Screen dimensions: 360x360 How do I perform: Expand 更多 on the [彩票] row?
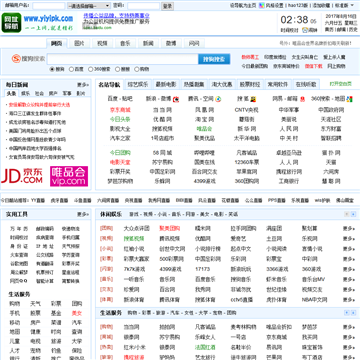349,259
